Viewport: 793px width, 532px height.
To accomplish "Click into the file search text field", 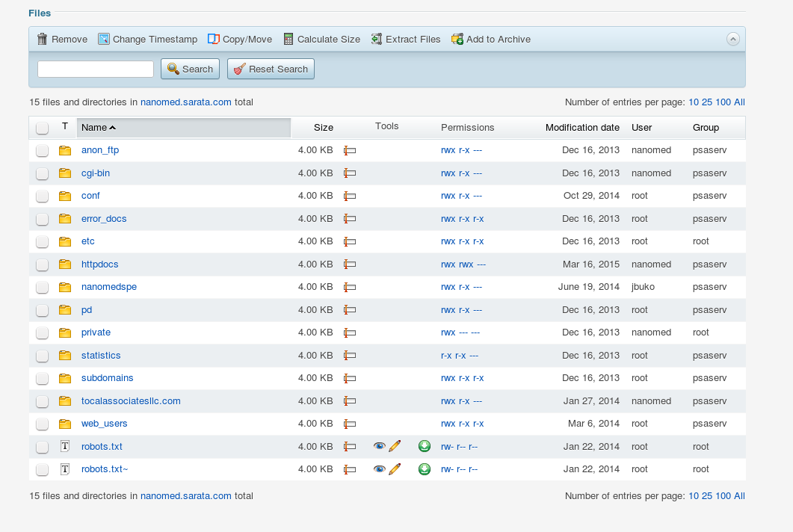I will click(x=96, y=69).
